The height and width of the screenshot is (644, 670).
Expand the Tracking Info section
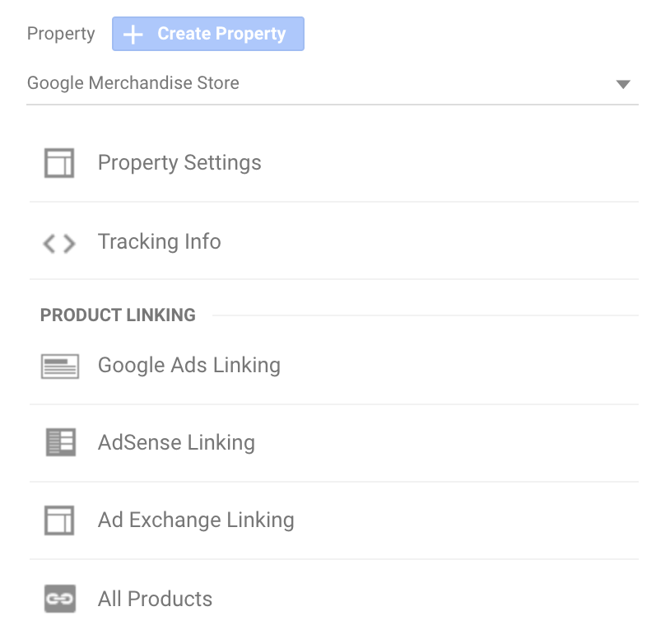[x=159, y=242]
